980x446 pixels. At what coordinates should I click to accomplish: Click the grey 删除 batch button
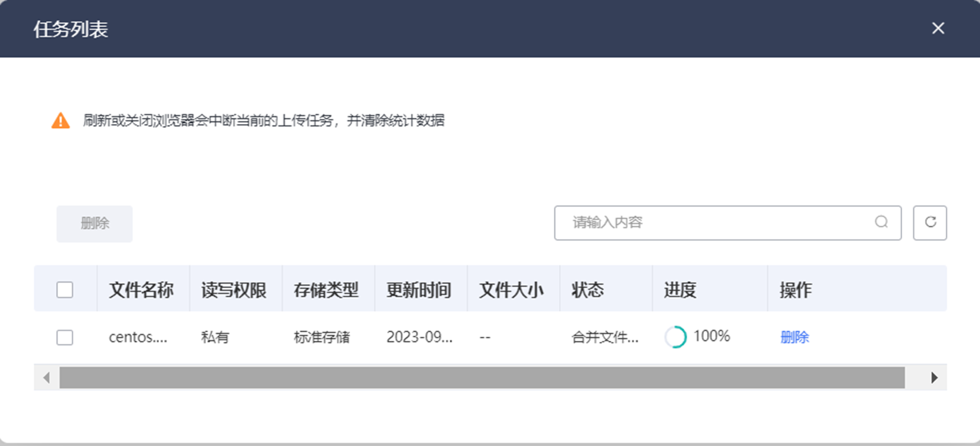point(94,224)
